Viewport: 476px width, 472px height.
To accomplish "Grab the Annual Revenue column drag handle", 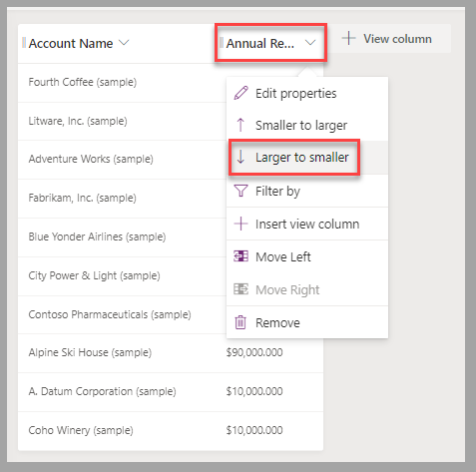I will click(x=222, y=43).
